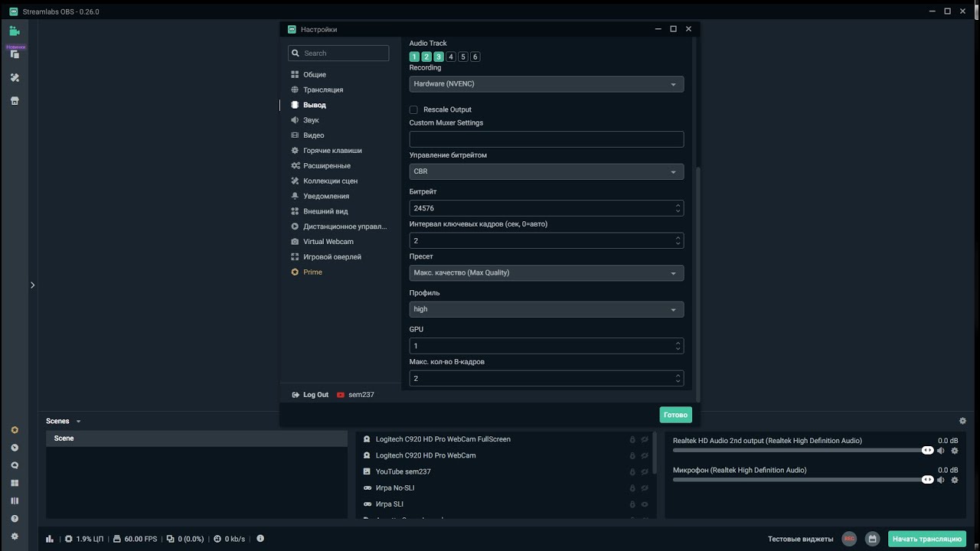The image size is (980, 551).
Task: Select Видео settings category
Action: pos(314,135)
